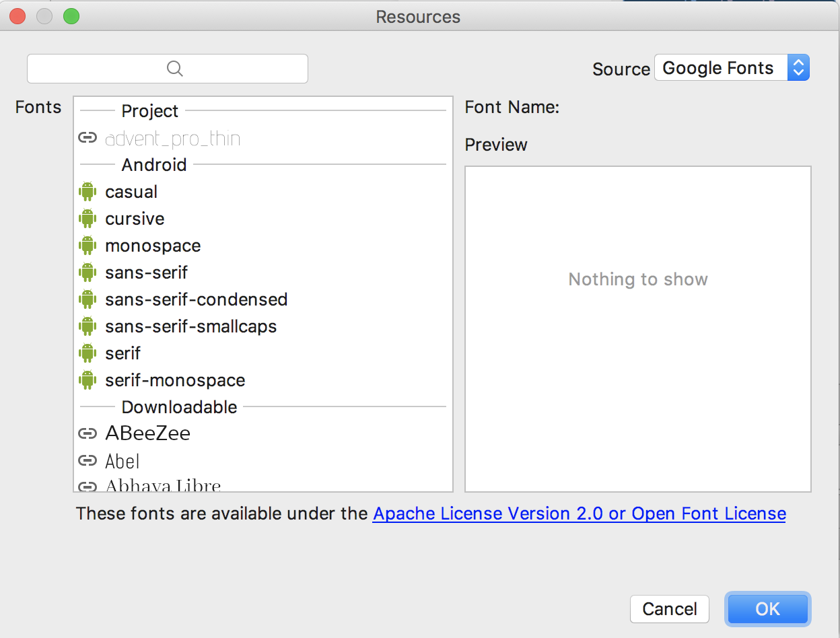The image size is (840, 638).
Task: Select the Abhaya Libre downloadable font
Action: [x=163, y=485]
